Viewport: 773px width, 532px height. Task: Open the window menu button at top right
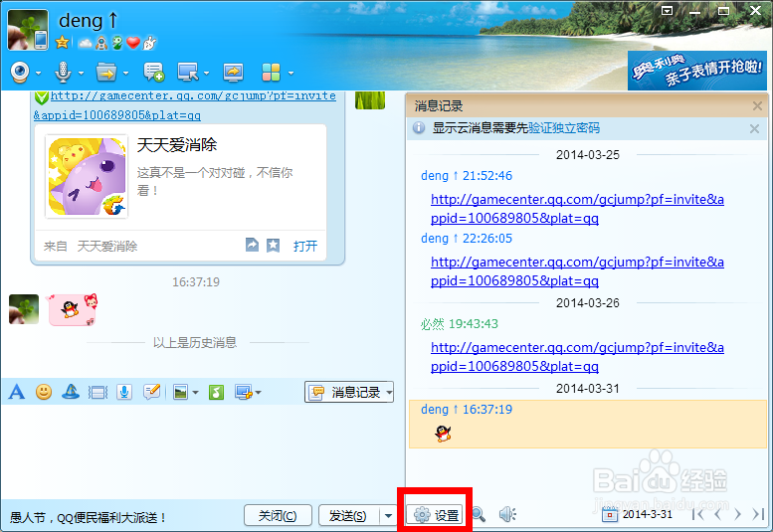667,10
